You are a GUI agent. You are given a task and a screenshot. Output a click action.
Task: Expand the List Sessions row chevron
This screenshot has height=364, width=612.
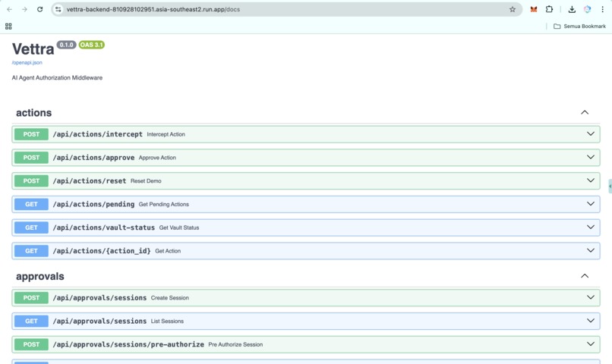(x=591, y=321)
